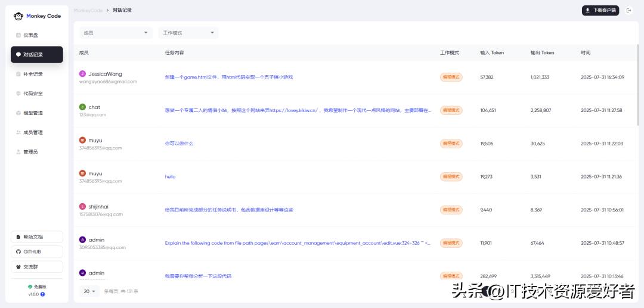Open the Explain the following code task link

(x=298, y=243)
